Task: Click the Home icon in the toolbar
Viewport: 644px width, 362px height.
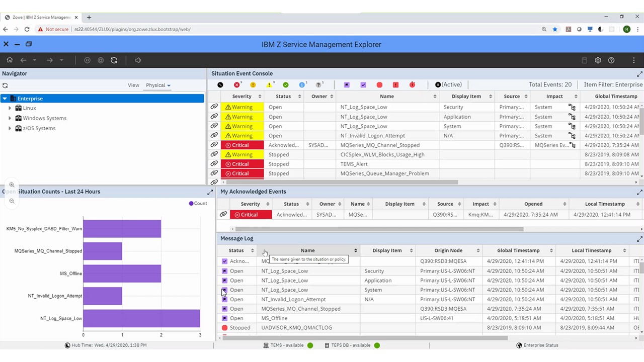Action: [10, 60]
